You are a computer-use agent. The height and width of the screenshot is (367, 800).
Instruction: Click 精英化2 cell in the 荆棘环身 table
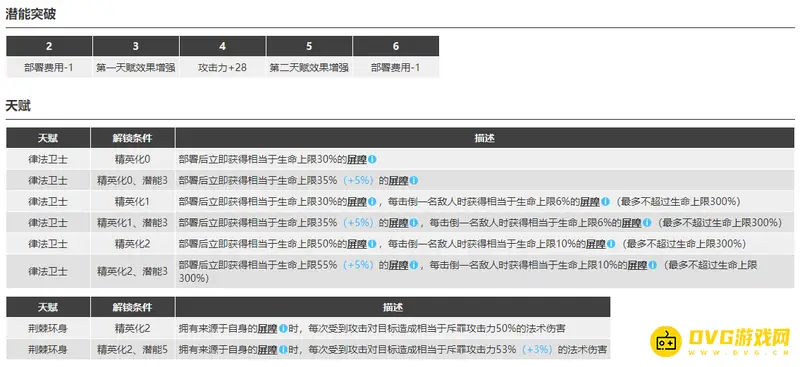click(x=133, y=329)
